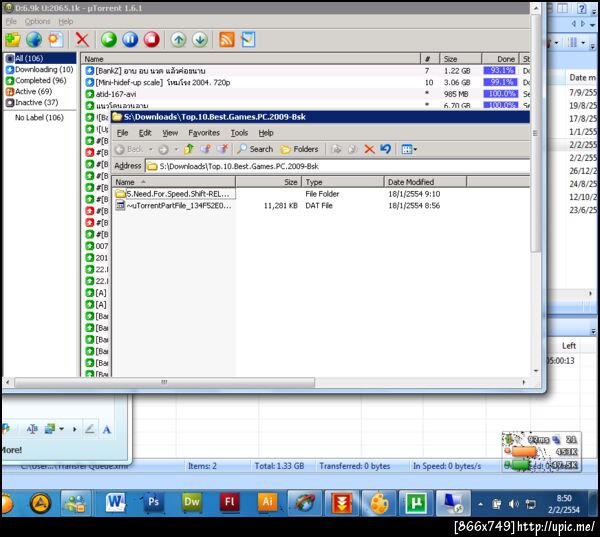Open Explorer Tools menu
The image size is (600, 537).
pos(240,133)
